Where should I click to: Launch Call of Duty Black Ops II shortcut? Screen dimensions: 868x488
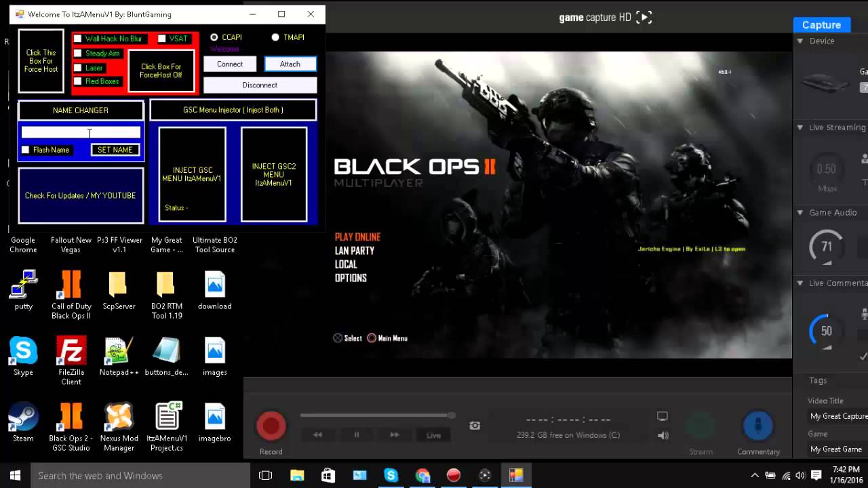tap(71, 295)
